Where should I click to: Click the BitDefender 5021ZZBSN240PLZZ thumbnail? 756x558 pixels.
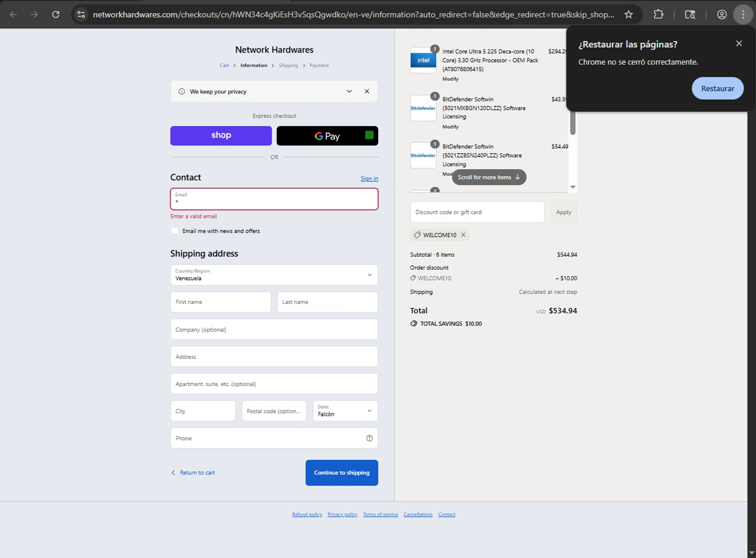coord(423,155)
